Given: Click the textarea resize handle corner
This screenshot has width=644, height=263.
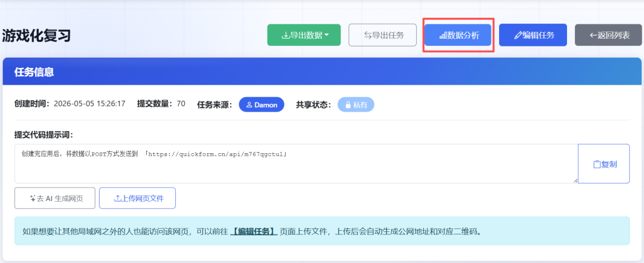Looking at the screenshot, I should pos(575,180).
